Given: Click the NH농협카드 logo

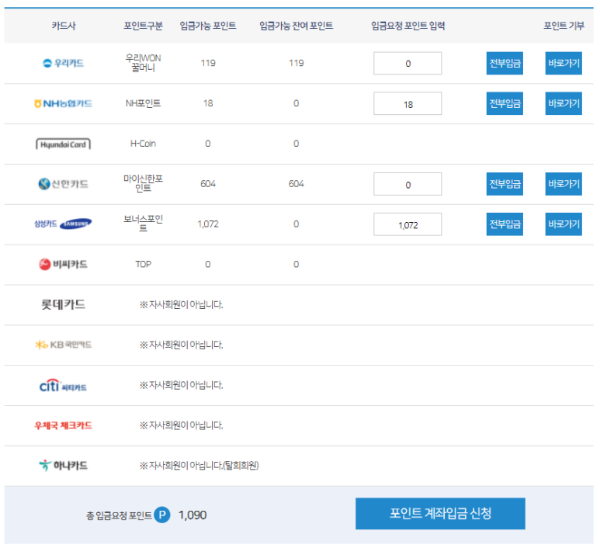Looking at the screenshot, I should pos(63,103).
